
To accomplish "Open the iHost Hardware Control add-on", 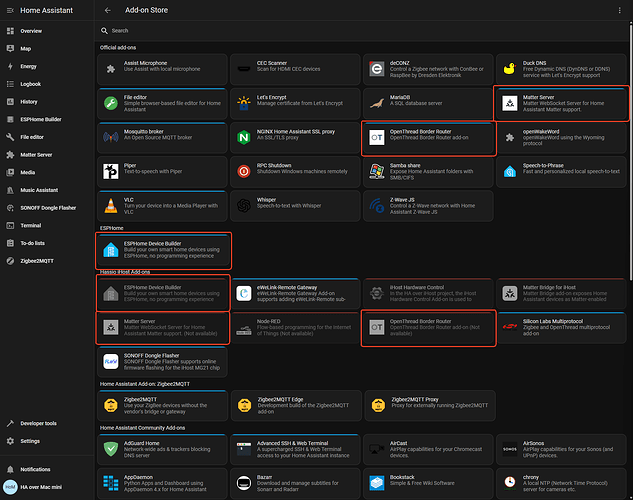I will pyautogui.click(x=428, y=294).
